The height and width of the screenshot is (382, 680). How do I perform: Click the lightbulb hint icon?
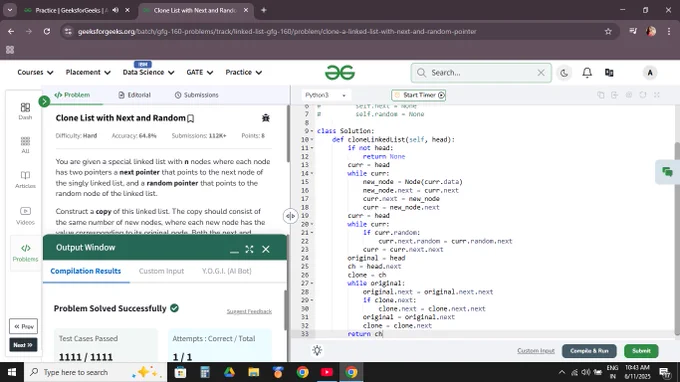[317, 350]
